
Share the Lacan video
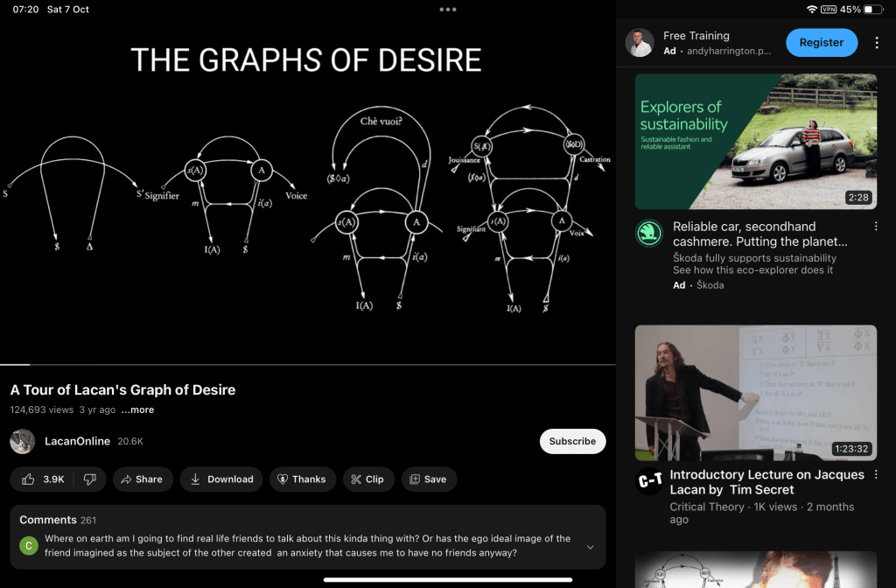pyautogui.click(x=143, y=479)
